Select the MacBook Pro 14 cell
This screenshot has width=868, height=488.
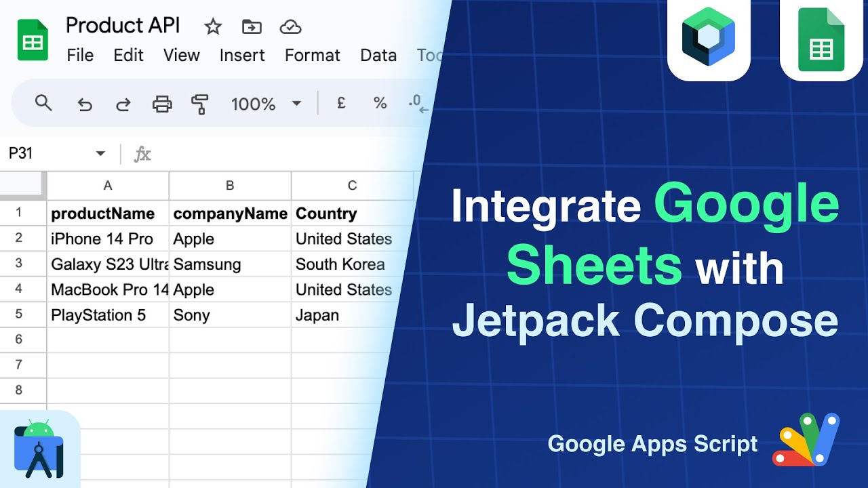(x=108, y=289)
